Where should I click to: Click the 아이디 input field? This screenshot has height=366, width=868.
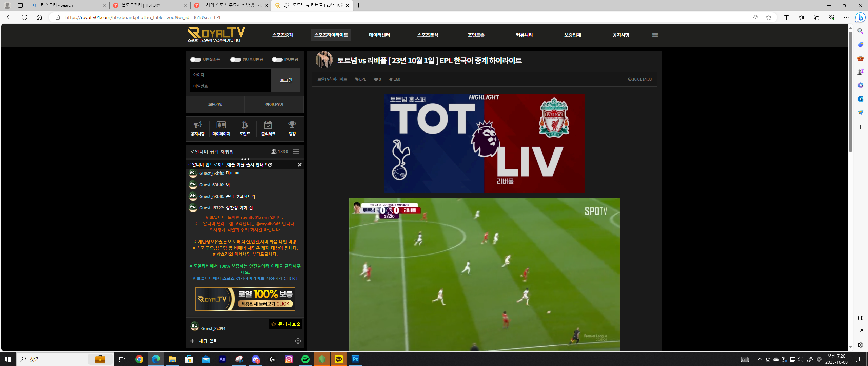[x=231, y=75]
